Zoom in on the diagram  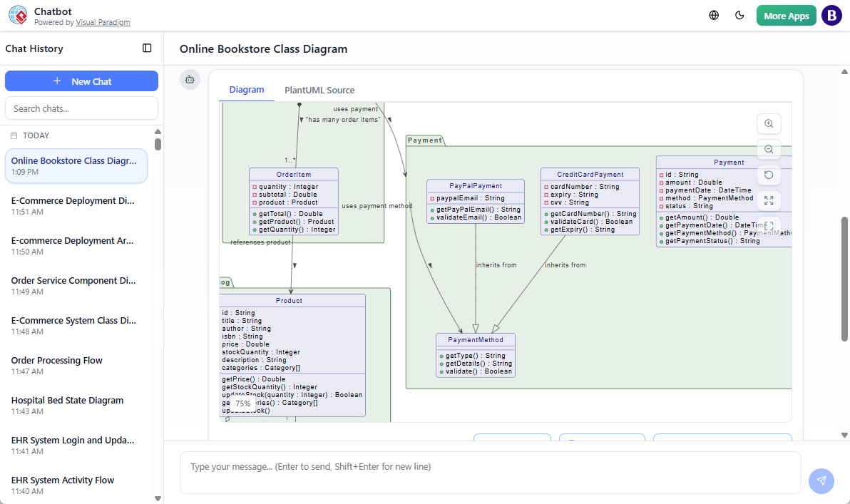tap(769, 123)
